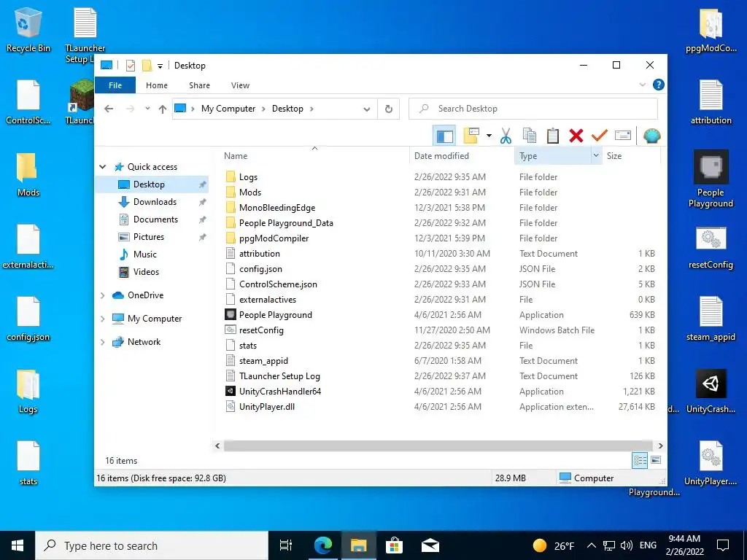
Task: Go up one folder with Up arrow
Action: click(x=163, y=109)
